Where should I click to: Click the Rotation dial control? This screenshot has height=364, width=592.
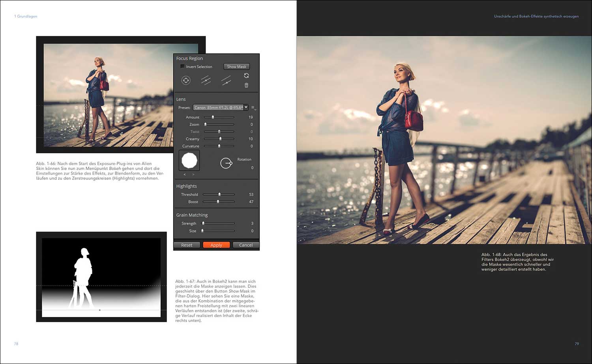[226, 163]
